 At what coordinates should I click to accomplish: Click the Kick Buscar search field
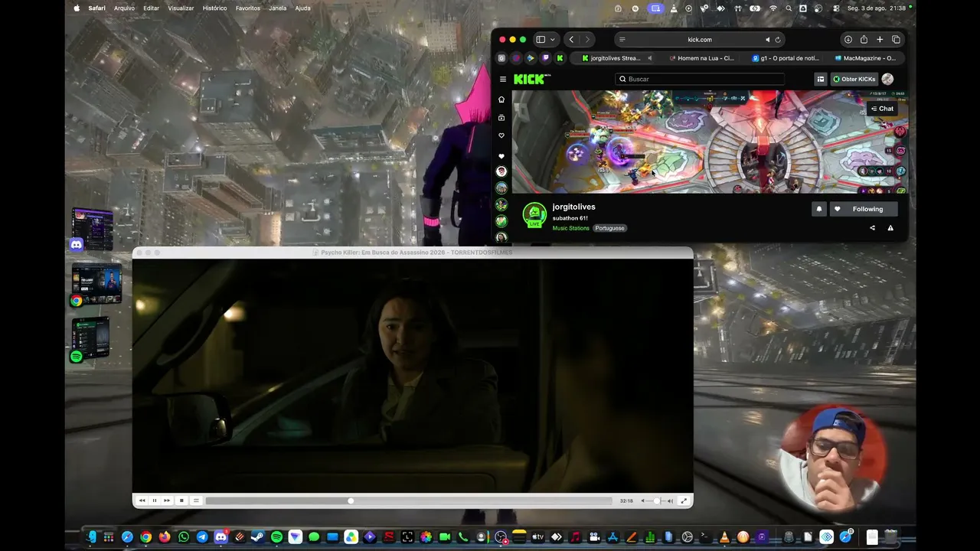click(700, 79)
